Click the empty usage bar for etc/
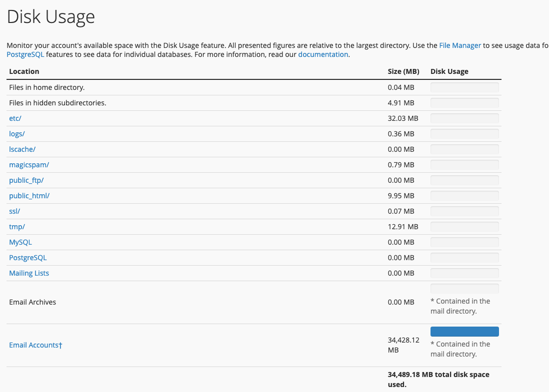Viewport: 549px width, 392px height. (x=464, y=118)
